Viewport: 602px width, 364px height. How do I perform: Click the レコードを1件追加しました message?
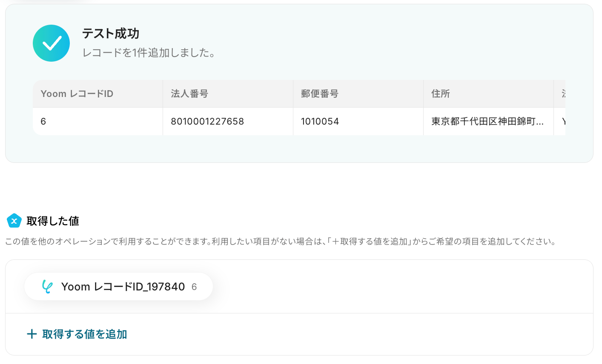149,53
